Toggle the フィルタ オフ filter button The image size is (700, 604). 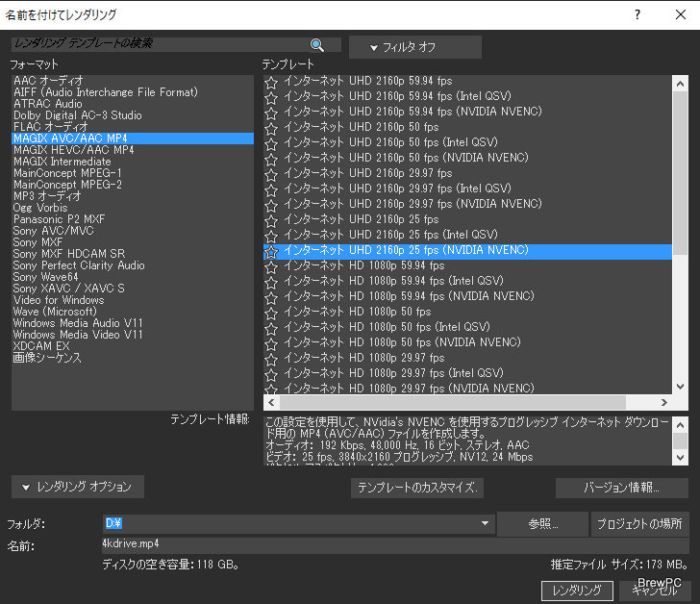414,47
